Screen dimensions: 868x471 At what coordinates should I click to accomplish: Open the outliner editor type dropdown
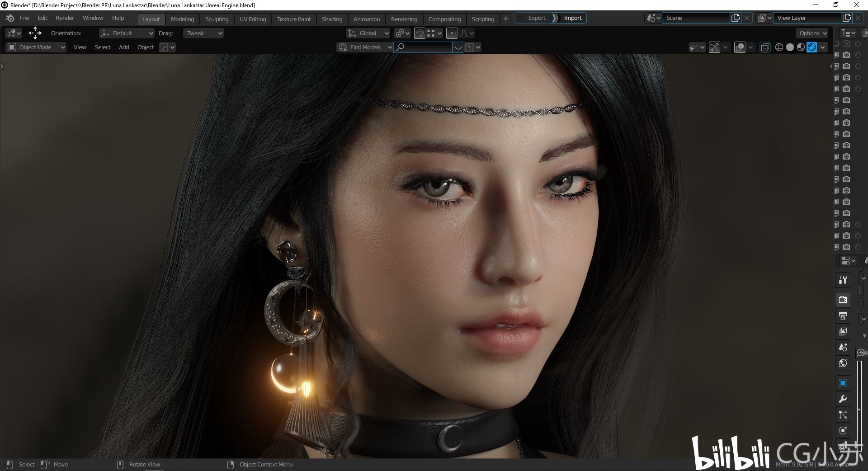(848, 33)
